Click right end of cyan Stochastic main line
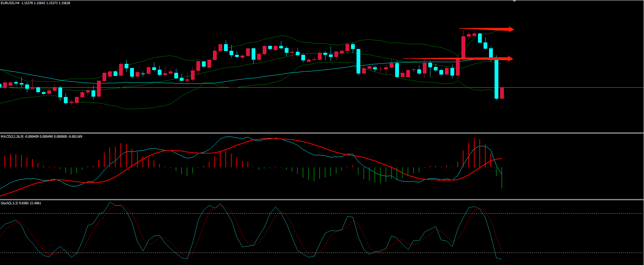 tap(501, 259)
